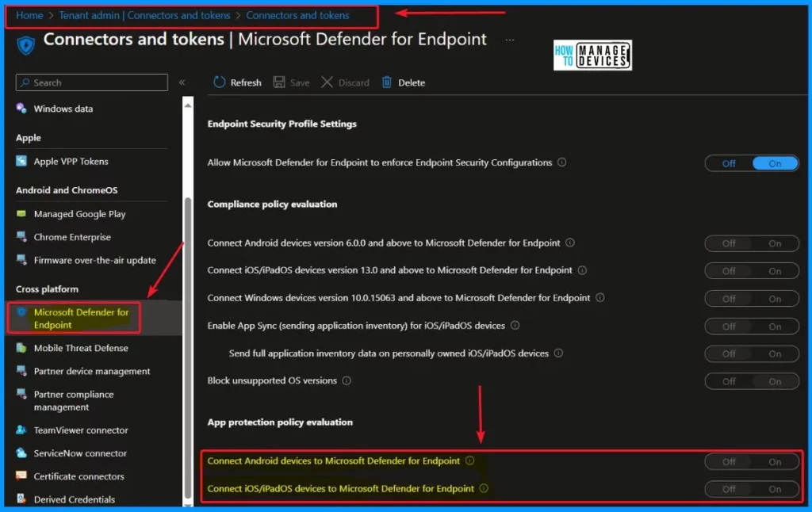Viewport: 812px width, 512px height.
Task: Click the Chrome Enterprise icon
Action: tap(21, 237)
